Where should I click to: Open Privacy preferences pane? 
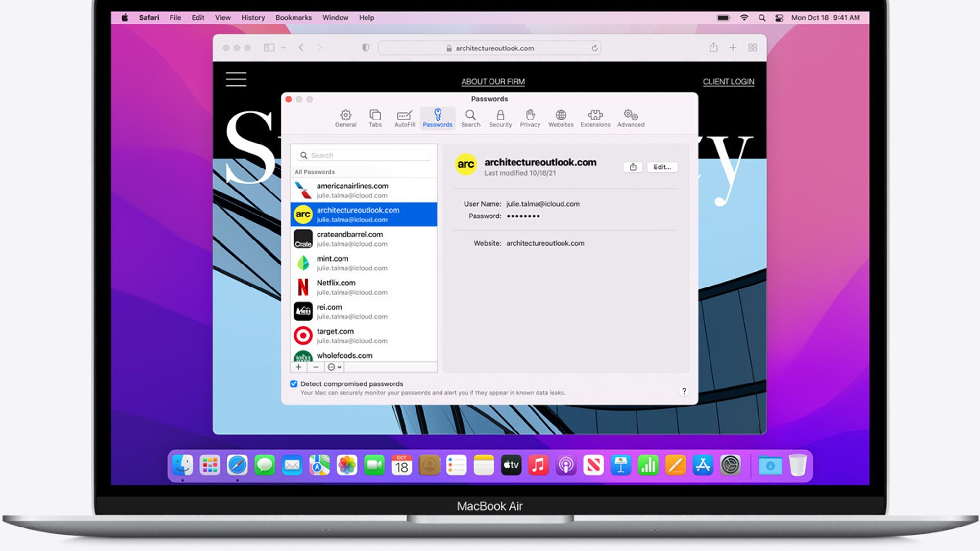(530, 118)
